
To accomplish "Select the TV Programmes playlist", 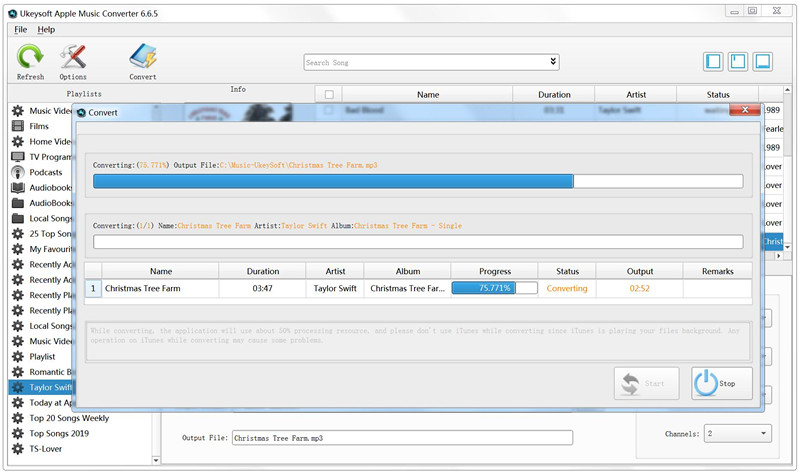I will point(41,157).
